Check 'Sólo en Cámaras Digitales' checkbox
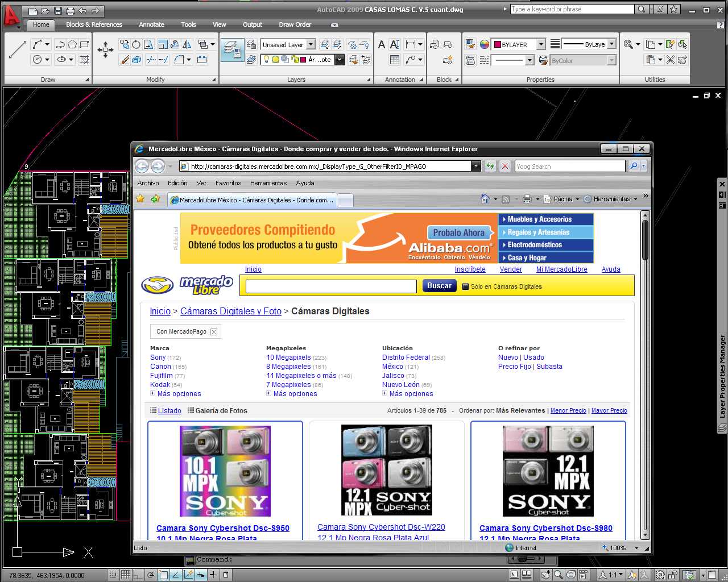This screenshot has width=728, height=582. (465, 287)
